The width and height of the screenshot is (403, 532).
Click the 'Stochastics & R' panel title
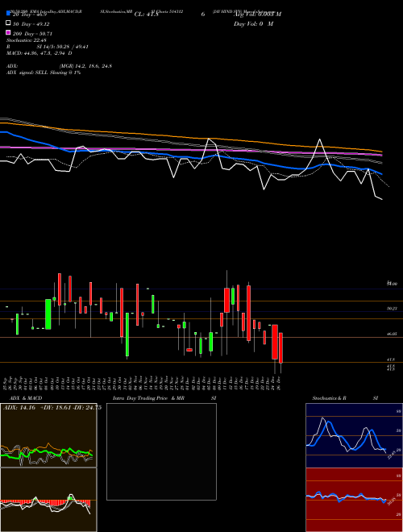pyautogui.click(x=329, y=398)
